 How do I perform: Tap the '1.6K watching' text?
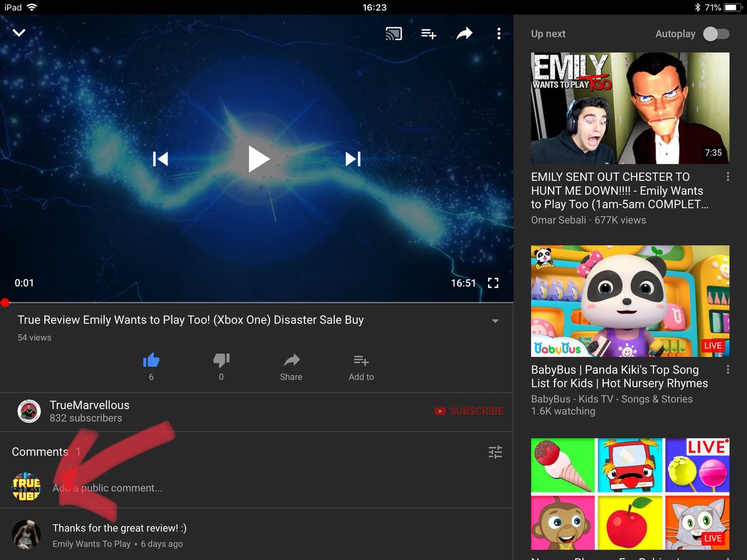[563, 411]
